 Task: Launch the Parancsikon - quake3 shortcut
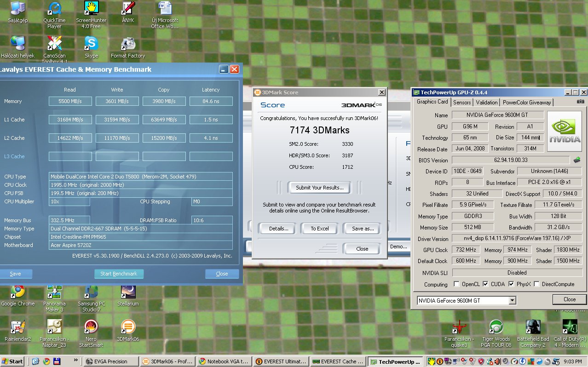459,333
